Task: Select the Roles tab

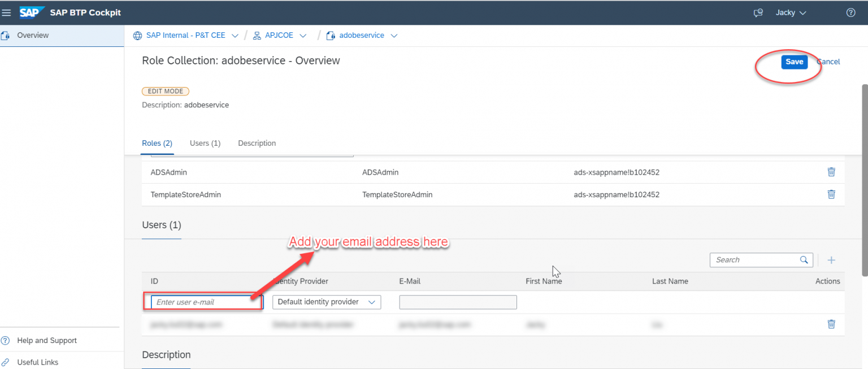Action: 157,143
